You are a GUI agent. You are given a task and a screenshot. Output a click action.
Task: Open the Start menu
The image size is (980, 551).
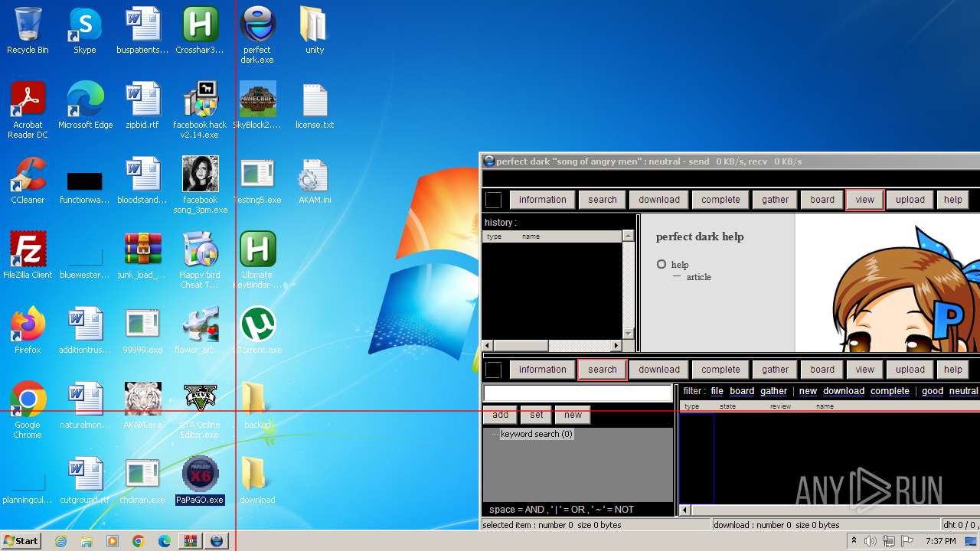tap(21, 541)
